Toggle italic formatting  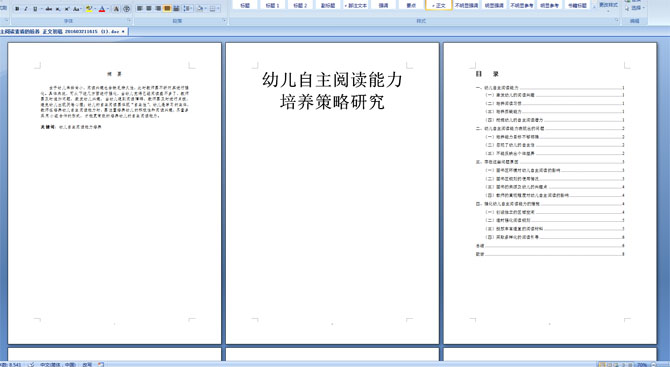(x=26, y=9)
